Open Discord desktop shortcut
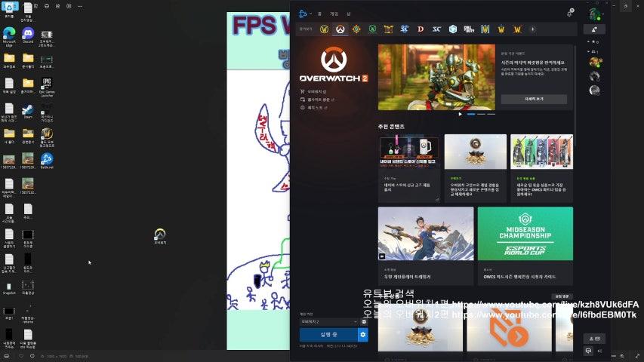The width and height of the screenshot is (644, 362). [28, 35]
